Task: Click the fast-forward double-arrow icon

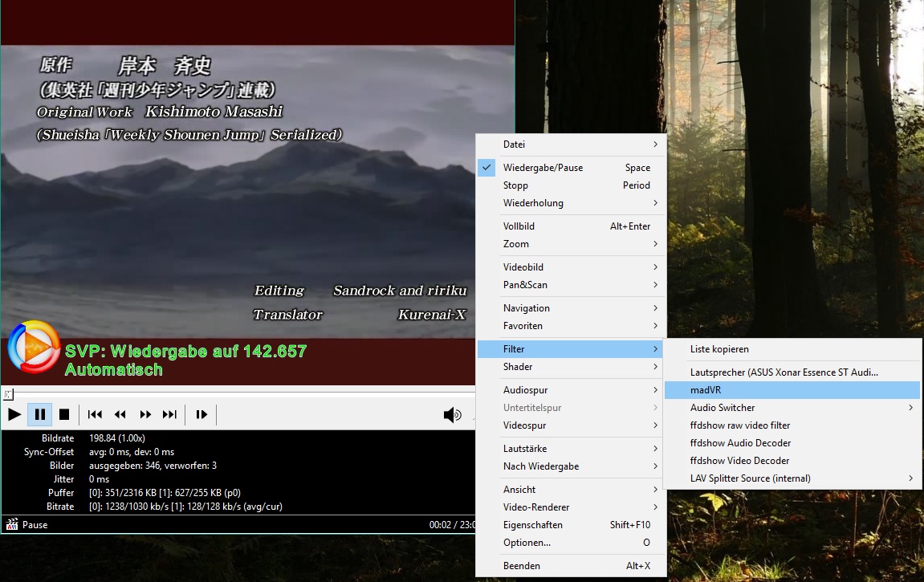Action: [145, 414]
